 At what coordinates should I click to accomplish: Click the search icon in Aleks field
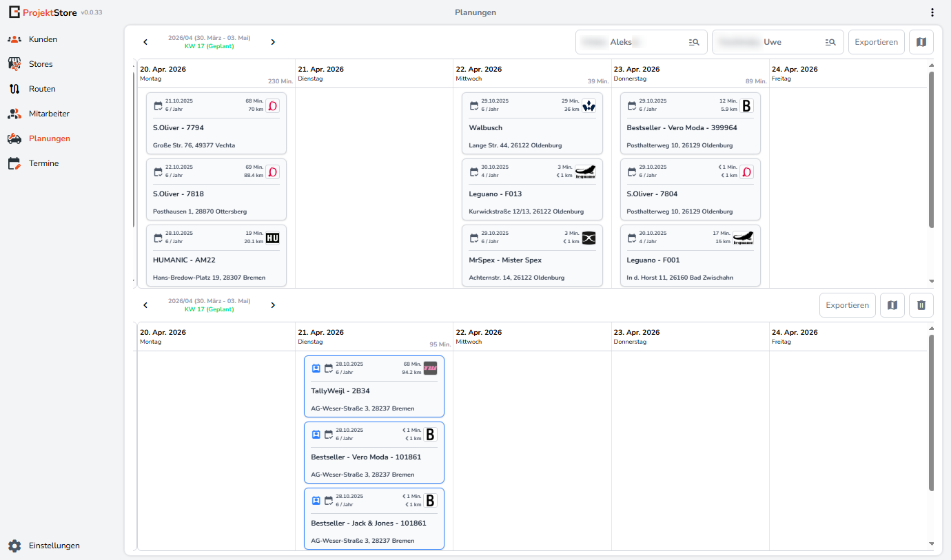click(694, 42)
